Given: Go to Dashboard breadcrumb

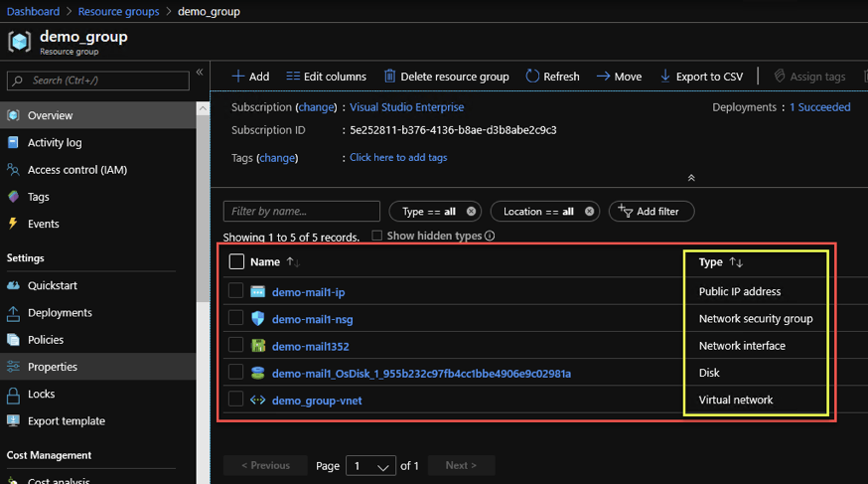Looking at the screenshot, I should coord(33,11).
